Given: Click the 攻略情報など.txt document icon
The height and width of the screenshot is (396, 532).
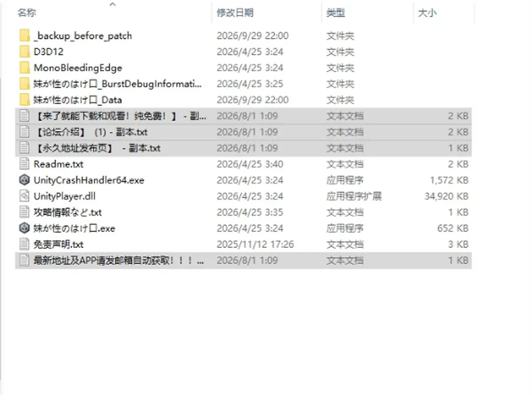Looking at the screenshot, I should pos(24,212).
